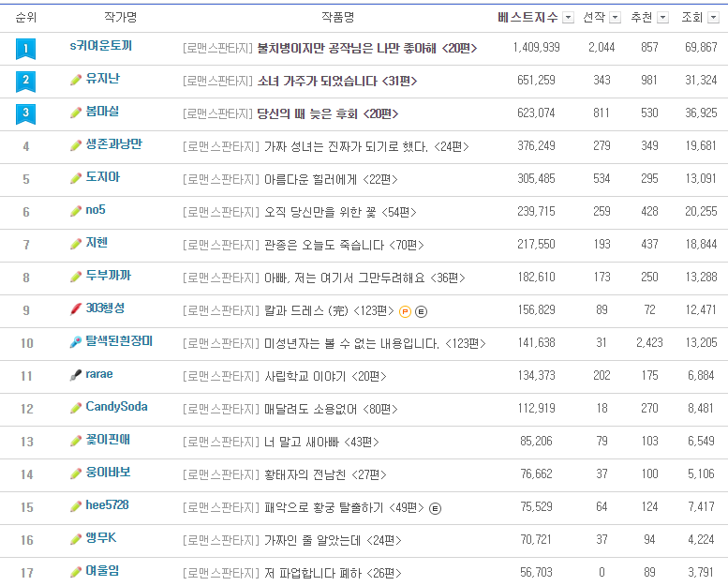Open novel 관종은 오늘도 죽습니다
The image size is (728, 586).
coord(344,246)
